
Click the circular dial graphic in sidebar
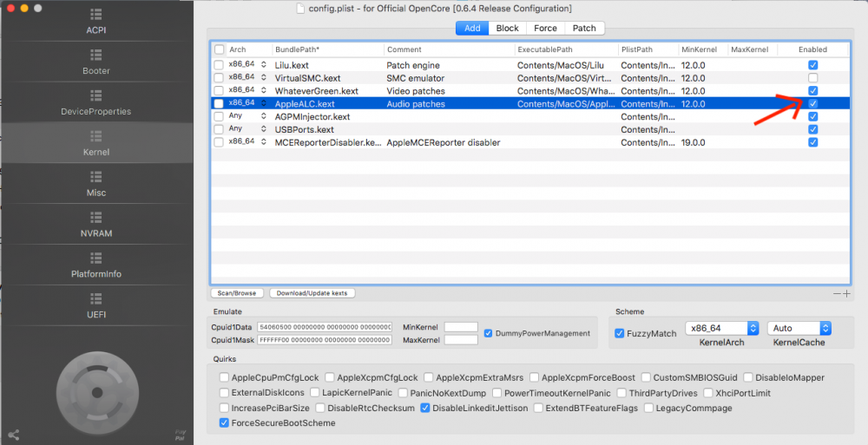(97, 392)
